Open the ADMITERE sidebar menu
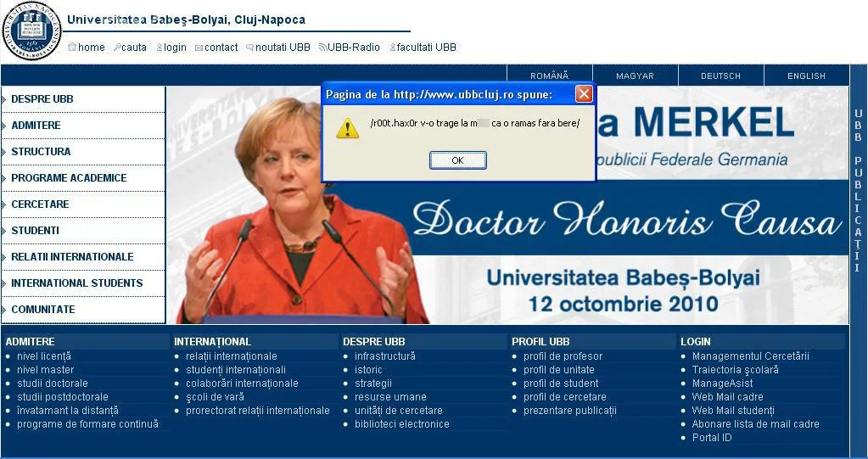This screenshot has height=459, width=868. click(x=36, y=126)
